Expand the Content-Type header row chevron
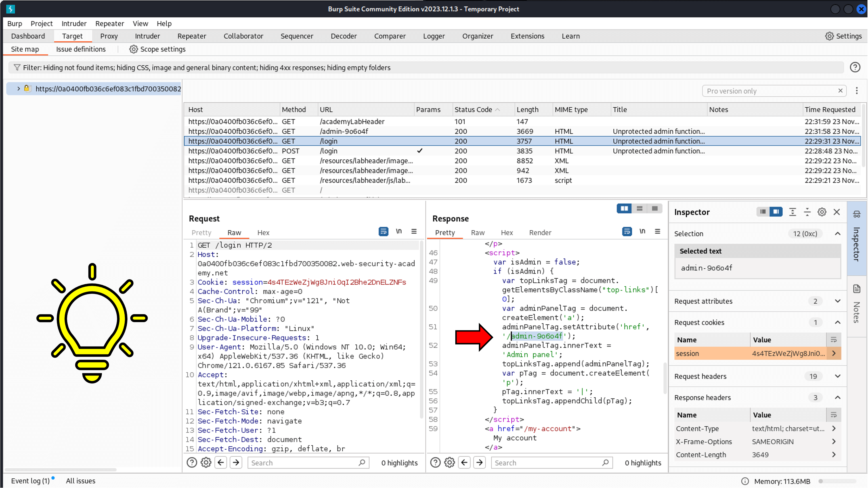Screen dimensions: 868x488 [834, 429]
